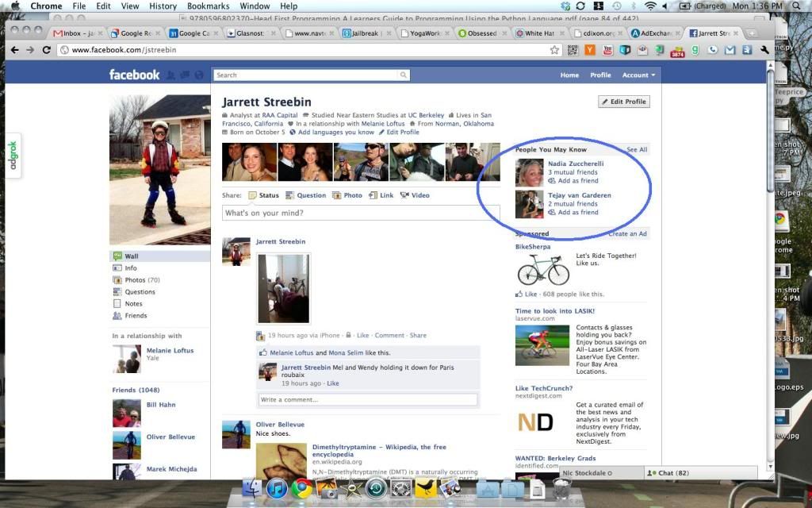Open Friends in the profile sidebar
812x508 pixels.
[x=129, y=316]
